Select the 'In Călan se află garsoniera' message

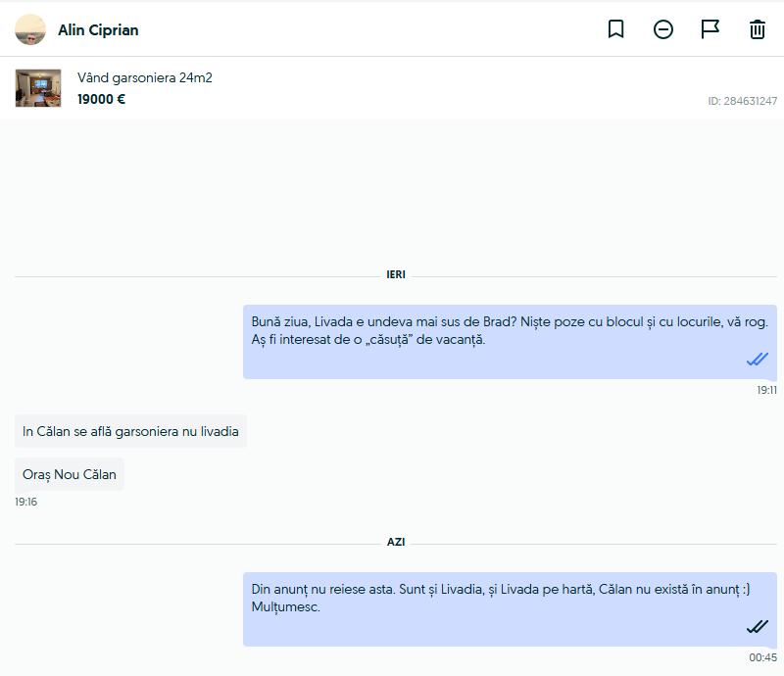coord(130,431)
